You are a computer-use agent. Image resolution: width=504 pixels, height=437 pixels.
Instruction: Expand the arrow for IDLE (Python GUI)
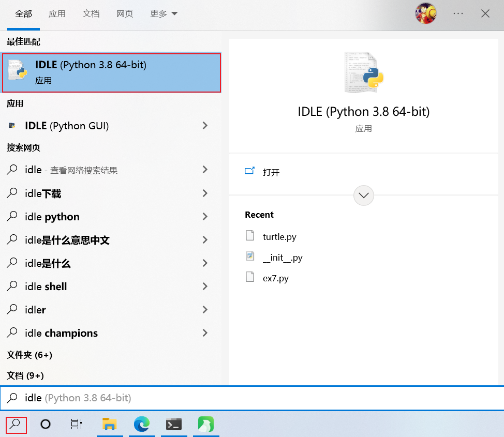205,126
